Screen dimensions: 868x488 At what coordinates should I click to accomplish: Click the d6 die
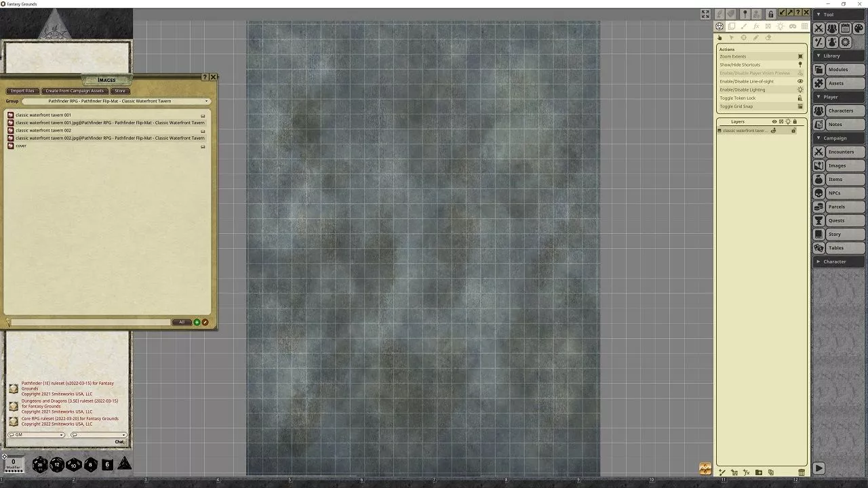(x=107, y=464)
